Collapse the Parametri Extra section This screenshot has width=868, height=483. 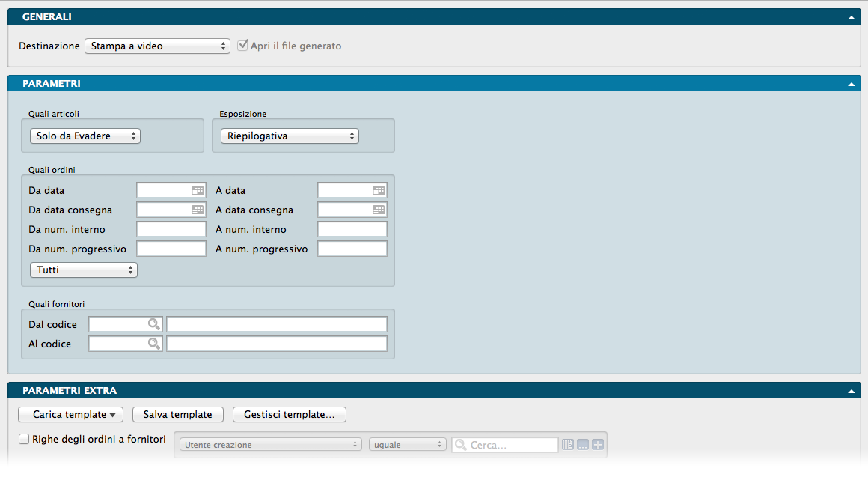[851, 391]
